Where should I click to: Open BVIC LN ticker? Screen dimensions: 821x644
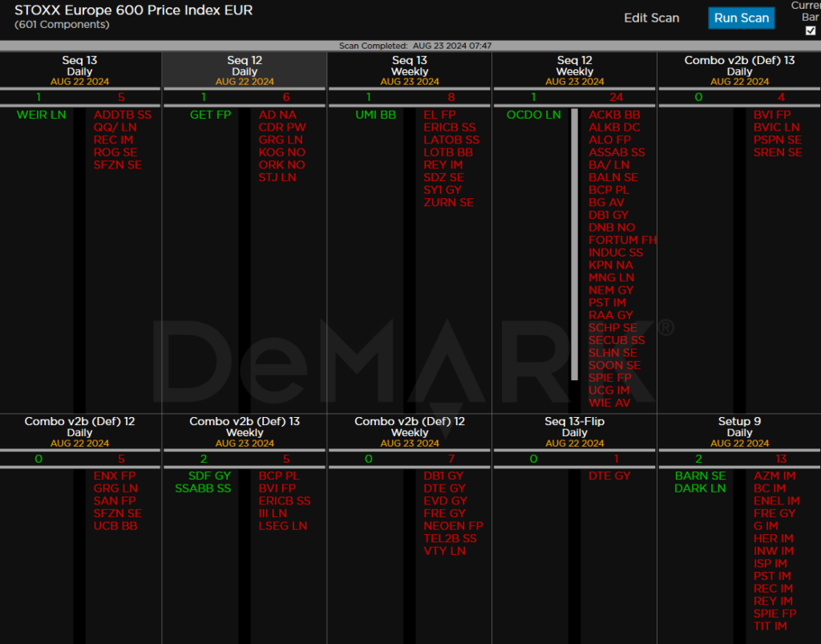click(776, 128)
